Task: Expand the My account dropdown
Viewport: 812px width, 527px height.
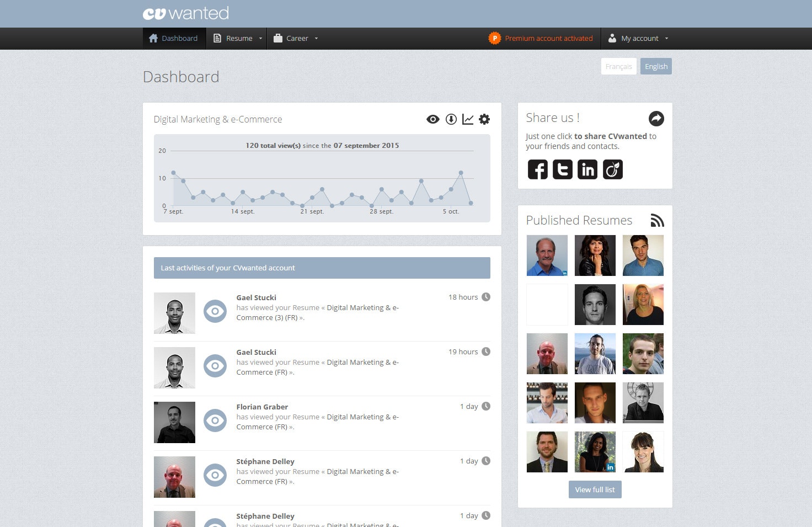Action: pos(638,39)
